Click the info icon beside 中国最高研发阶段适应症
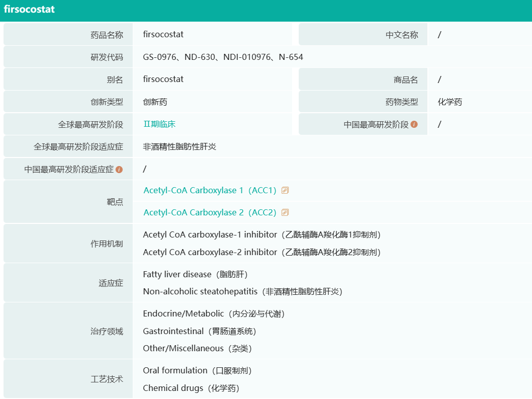532x399 pixels. point(119,170)
